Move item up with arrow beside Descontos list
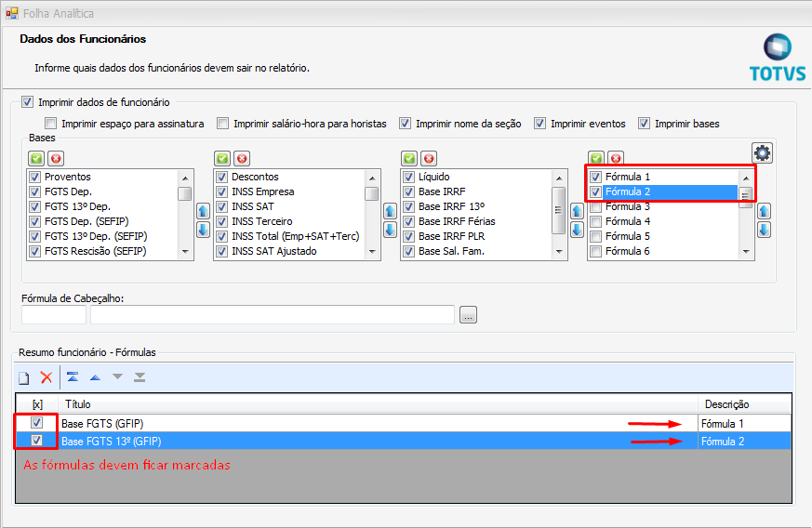812x528 pixels. click(390, 211)
